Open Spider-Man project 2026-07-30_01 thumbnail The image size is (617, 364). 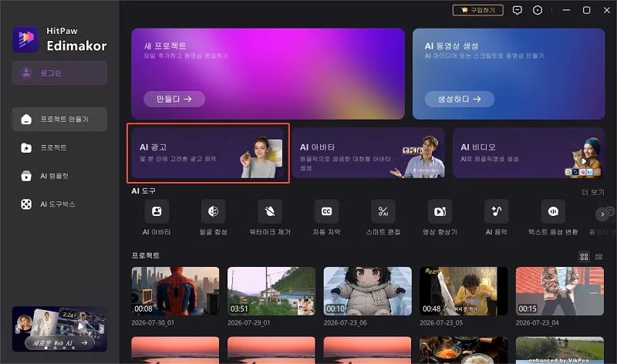point(176,292)
